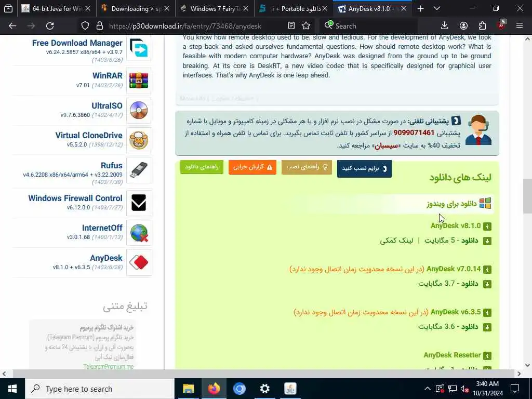Screen dimensions: 532x399
Task: Open the InternetOff globe icon
Action: [139, 233]
